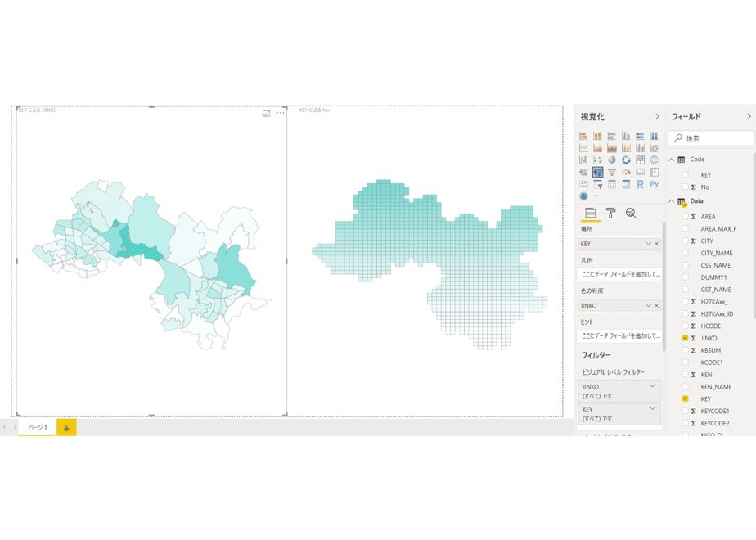Add a new page with the plus button
756x540 pixels.
66,428
